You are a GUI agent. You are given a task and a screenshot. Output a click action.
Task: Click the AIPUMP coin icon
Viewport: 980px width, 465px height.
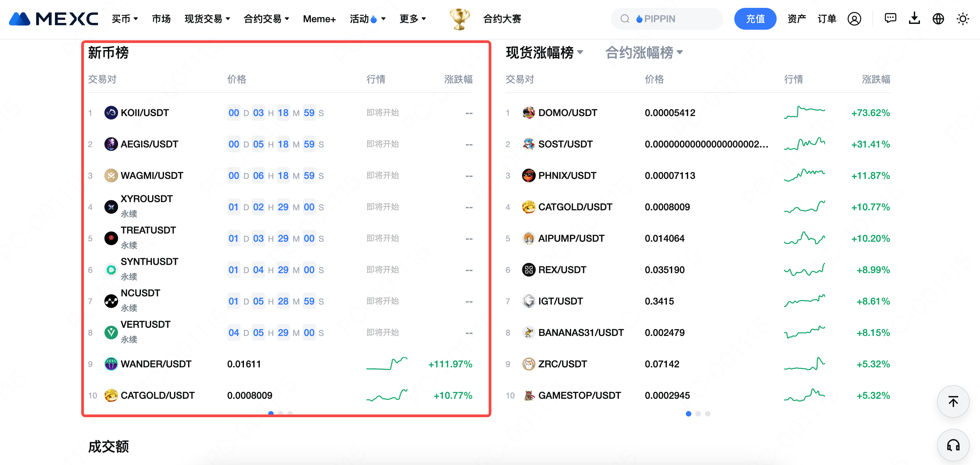tap(529, 238)
